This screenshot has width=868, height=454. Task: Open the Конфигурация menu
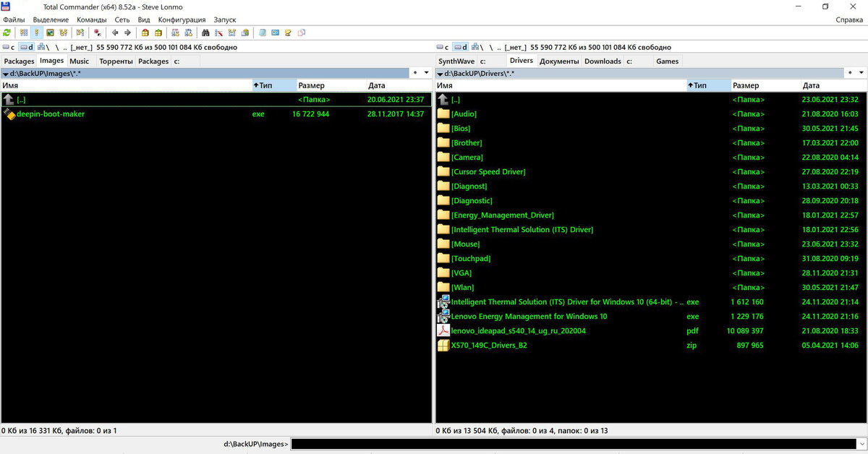[x=182, y=20]
